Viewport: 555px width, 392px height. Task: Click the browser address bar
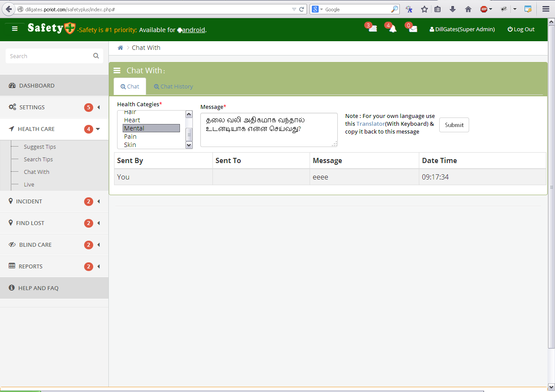tap(156, 9)
